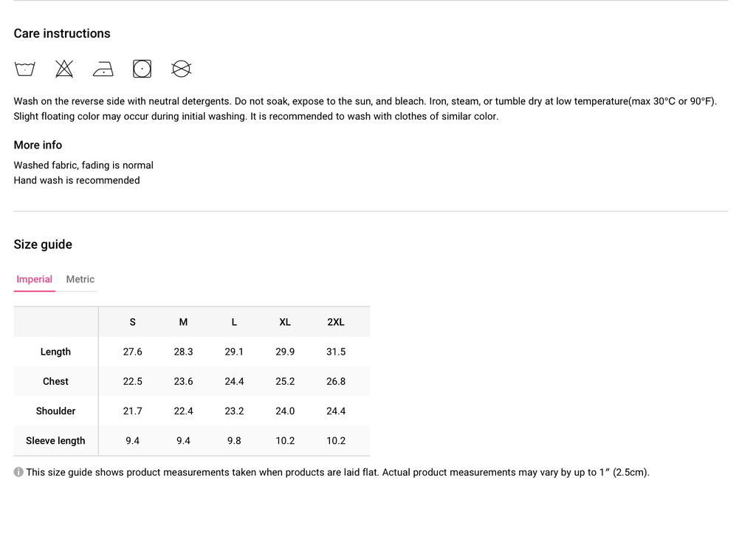
Task: Switch to the Metric tab
Action: 80,279
